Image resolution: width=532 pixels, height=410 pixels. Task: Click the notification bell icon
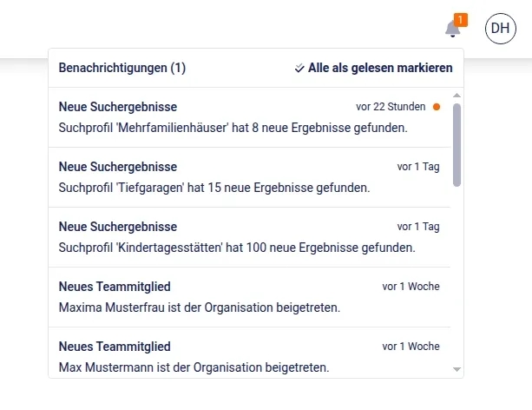452,29
